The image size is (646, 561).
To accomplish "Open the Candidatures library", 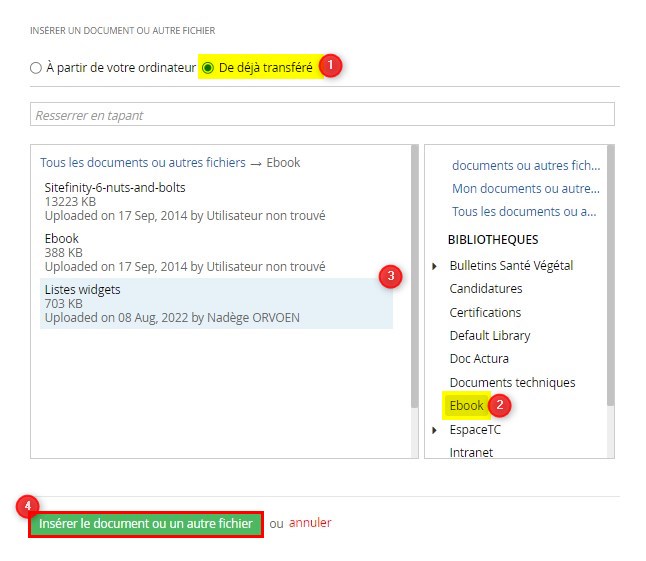I will coord(486,289).
